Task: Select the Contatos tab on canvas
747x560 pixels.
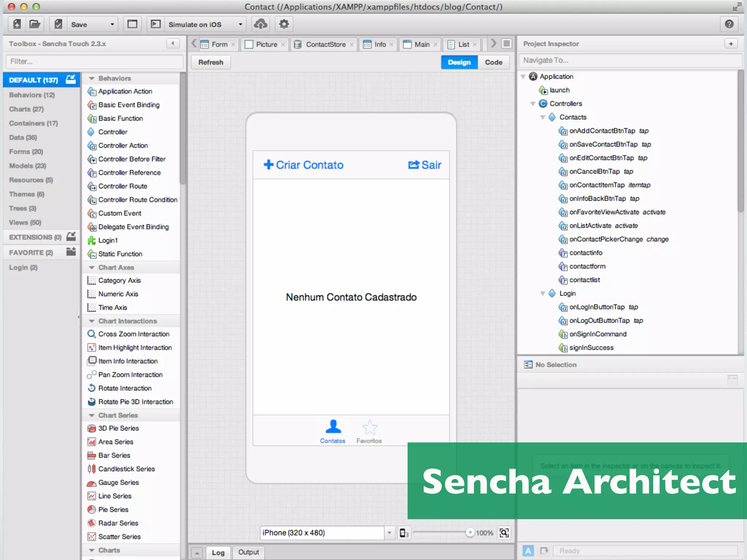Action: coord(333,432)
